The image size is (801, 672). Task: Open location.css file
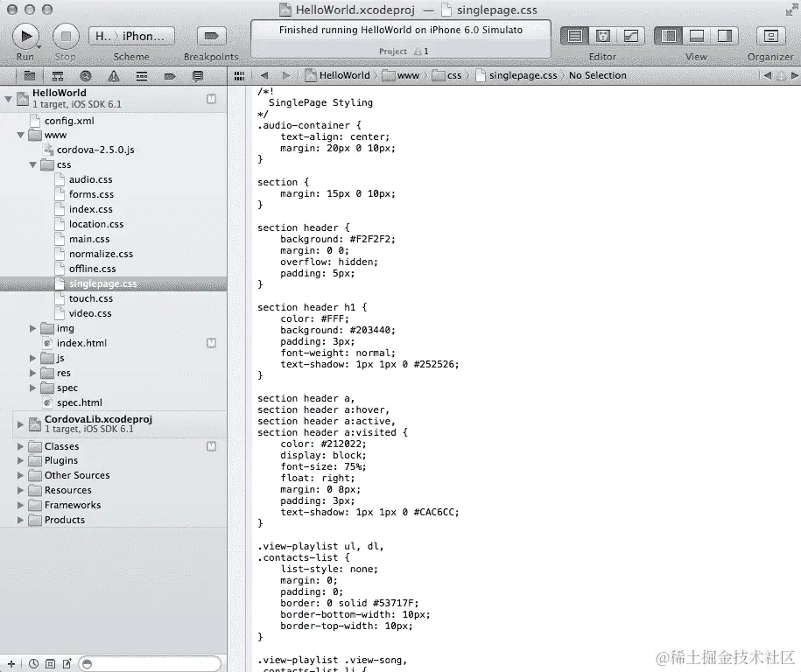96,224
